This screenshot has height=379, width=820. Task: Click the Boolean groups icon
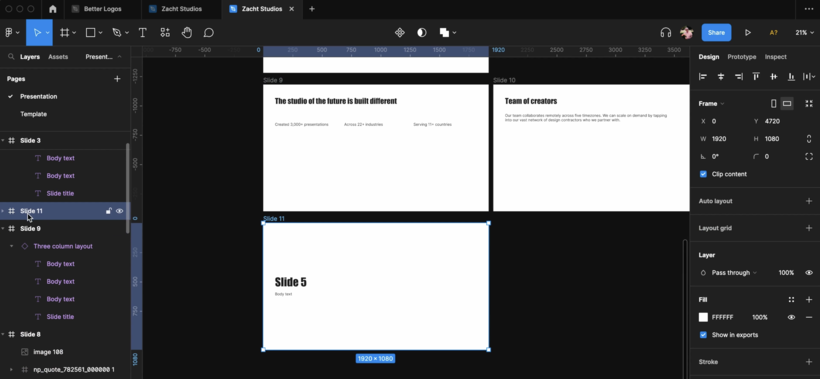tap(445, 32)
